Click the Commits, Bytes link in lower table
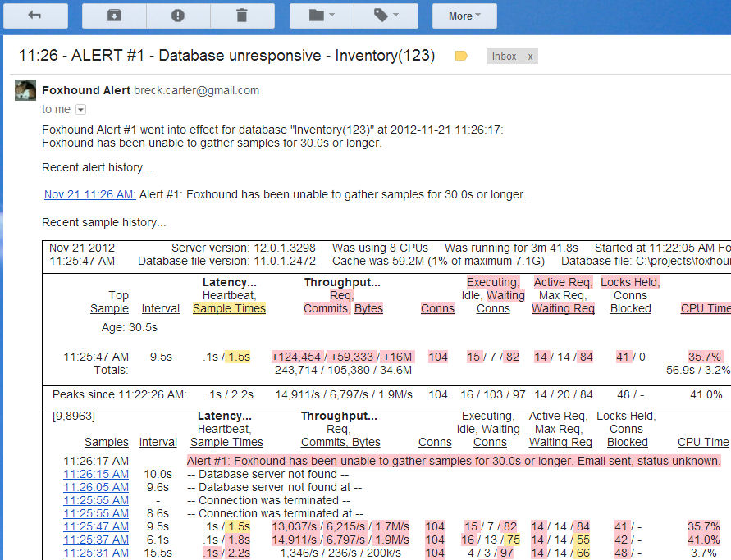Image resolution: width=731 pixels, height=560 pixels. tap(340, 442)
